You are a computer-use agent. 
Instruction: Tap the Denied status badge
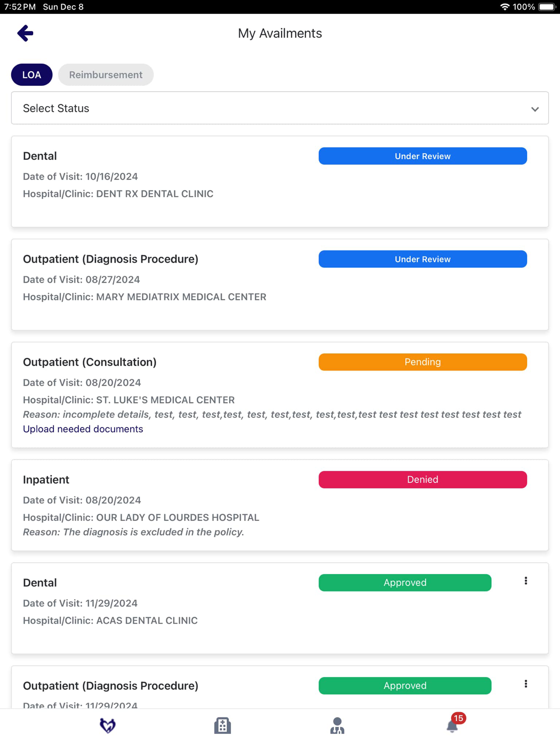(423, 480)
